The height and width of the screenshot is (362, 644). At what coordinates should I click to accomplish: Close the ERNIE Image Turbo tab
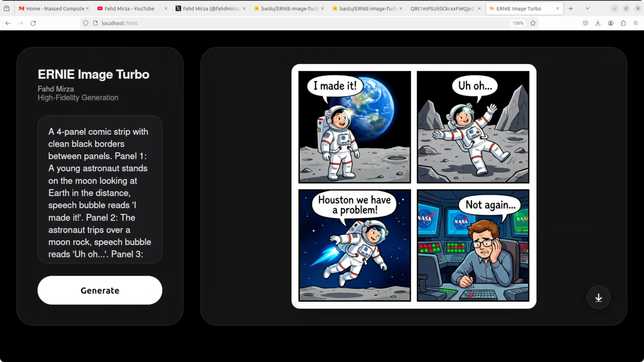(x=558, y=9)
